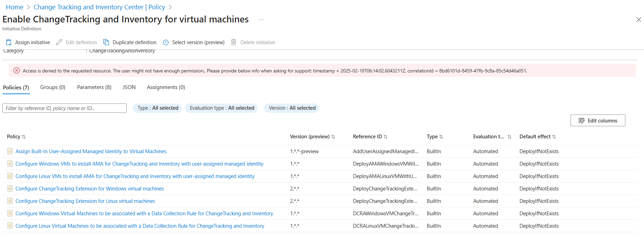644x237 pixels.
Task: Sort by Type column arrows
Action: (441, 137)
